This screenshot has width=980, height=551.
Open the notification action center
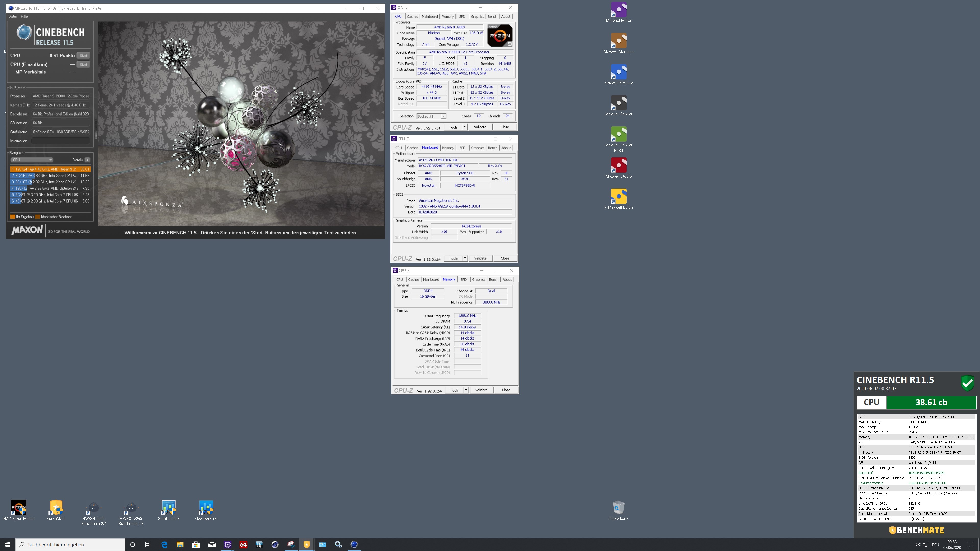click(969, 545)
